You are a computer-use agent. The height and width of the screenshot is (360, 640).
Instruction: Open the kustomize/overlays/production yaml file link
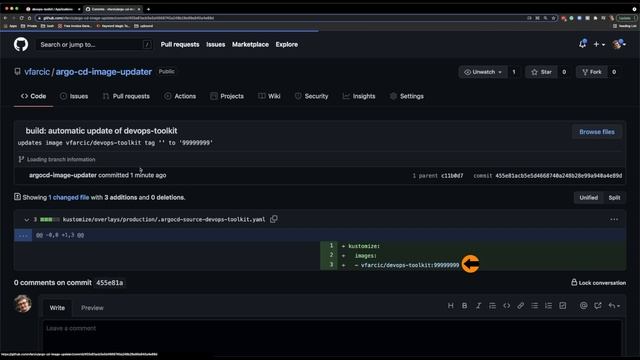(164, 220)
